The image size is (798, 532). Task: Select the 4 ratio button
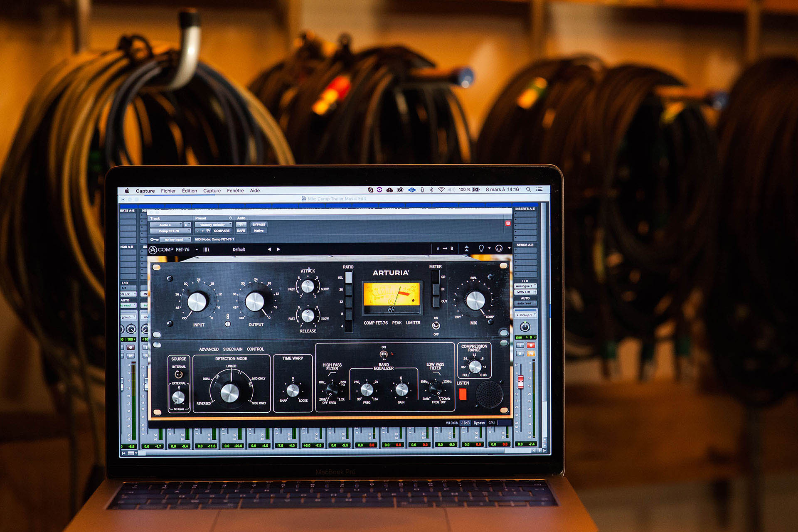coord(348,326)
